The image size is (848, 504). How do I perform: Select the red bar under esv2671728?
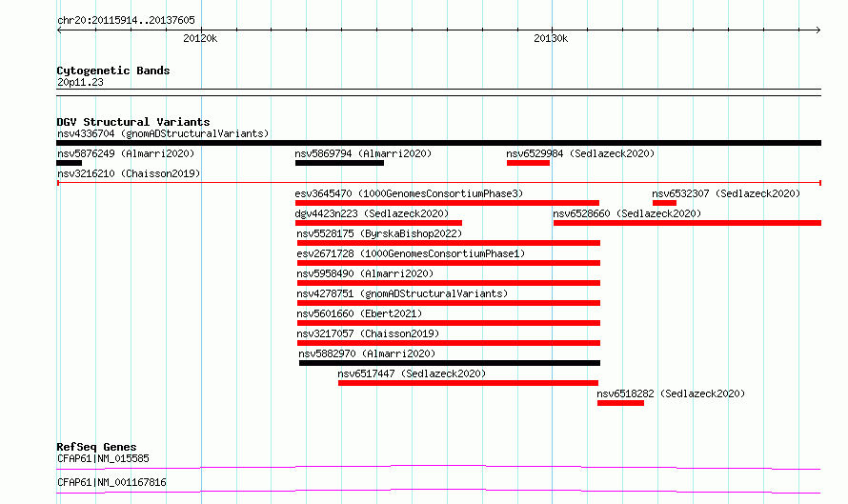[449, 263]
